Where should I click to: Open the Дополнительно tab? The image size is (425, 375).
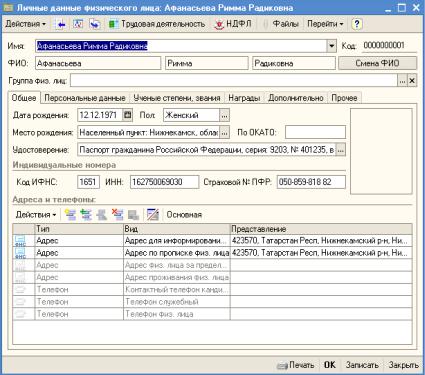[x=296, y=98]
